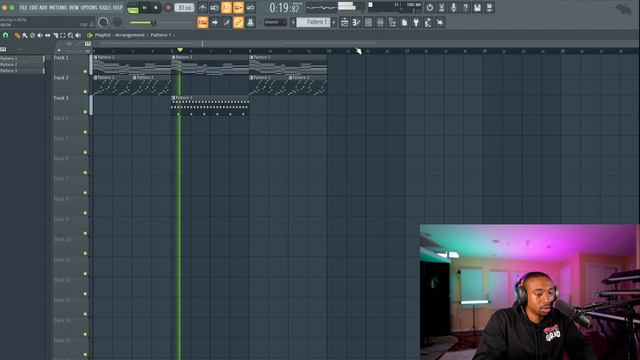Image resolution: width=640 pixels, height=360 pixels.
Task: Select the playlist slip tool
Action: (x=48, y=36)
